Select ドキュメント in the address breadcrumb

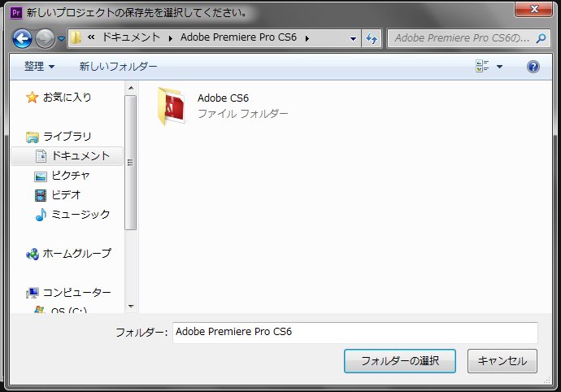pos(131,37)
